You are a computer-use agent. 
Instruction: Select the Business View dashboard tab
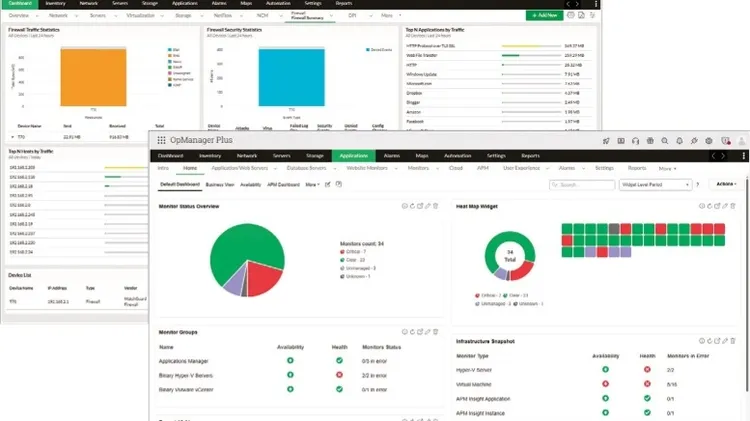pos(220,185)
